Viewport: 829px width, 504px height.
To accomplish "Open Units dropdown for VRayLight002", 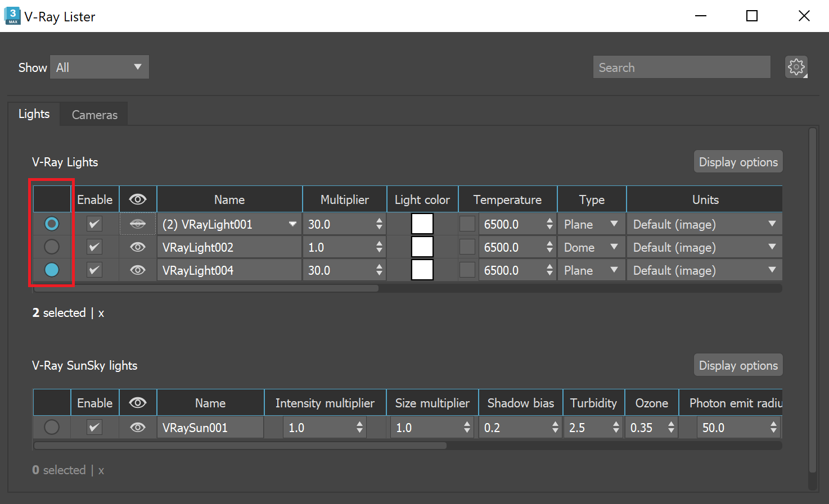I will [705, 247].
